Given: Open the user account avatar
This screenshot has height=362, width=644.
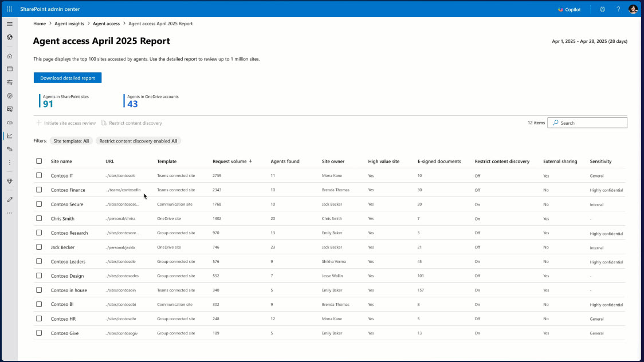Looking at the screenshot, I should tap(633, 9).
